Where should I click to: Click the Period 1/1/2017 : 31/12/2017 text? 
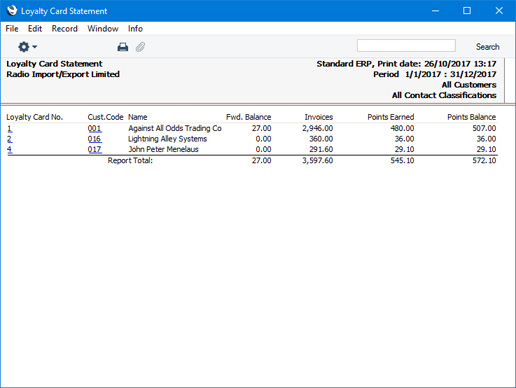tap(435, 74)
